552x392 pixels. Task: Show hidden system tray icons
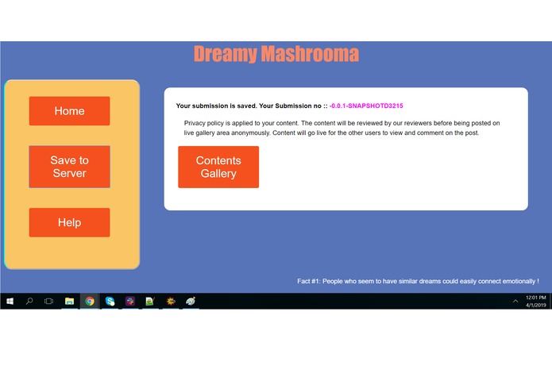pos(515,302)
